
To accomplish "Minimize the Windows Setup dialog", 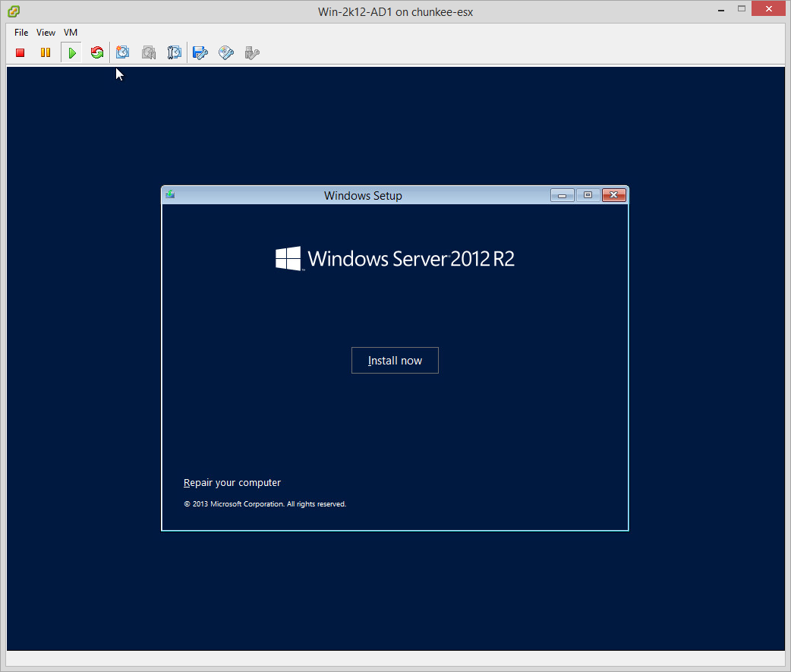I will pos(562,195).
